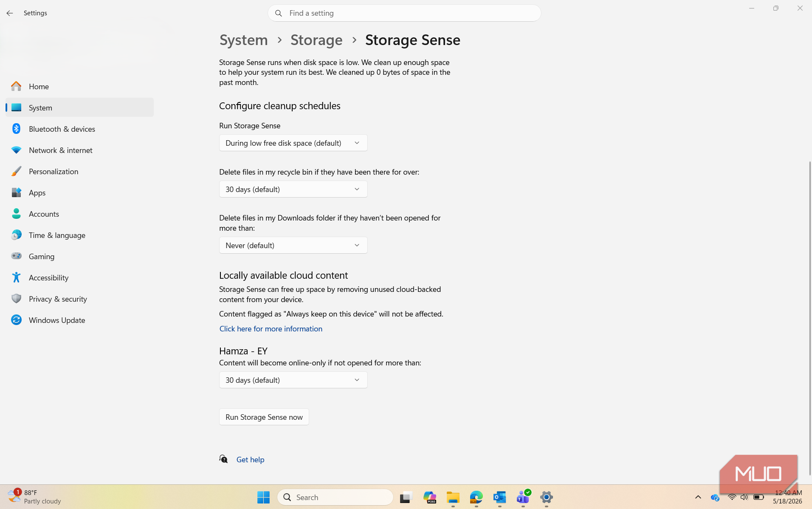Viewport: 812px width, 509px height.
Task: Go back using the back arrow
Action: tap(10, 13)
